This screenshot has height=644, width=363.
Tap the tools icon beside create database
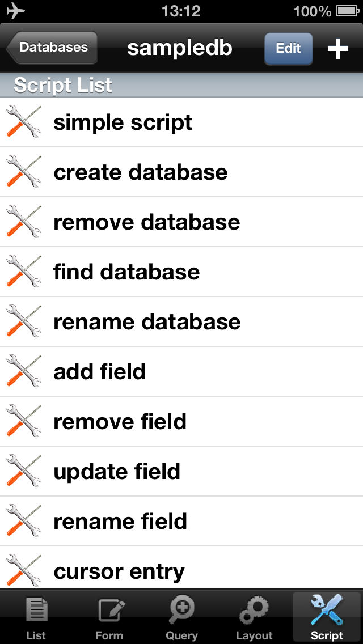click(x=24, y=172)
